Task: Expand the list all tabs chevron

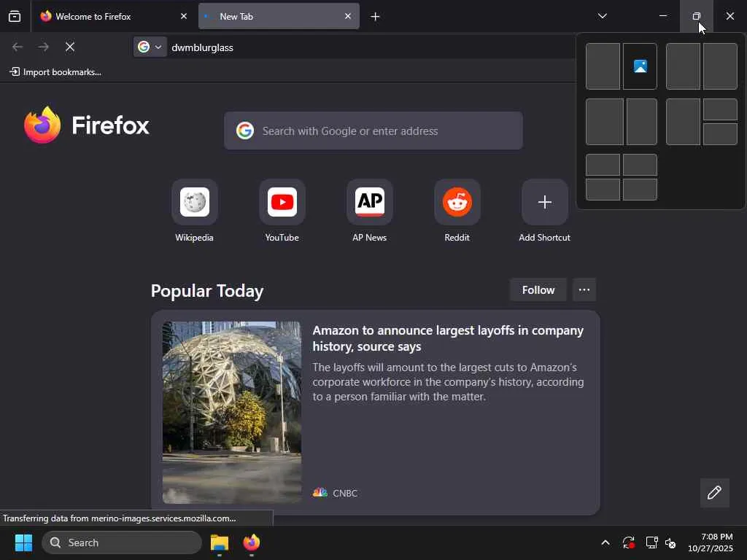Action: (602, 16)
